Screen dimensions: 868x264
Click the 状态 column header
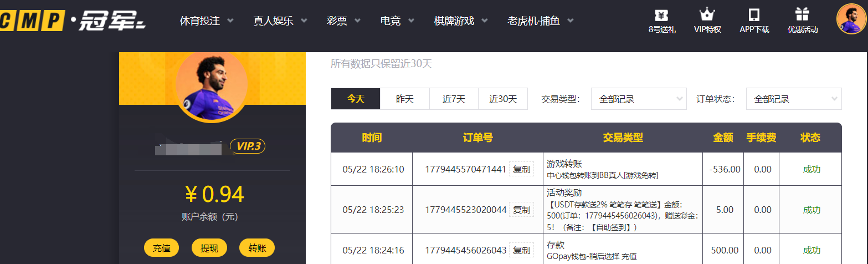(810, 138)
